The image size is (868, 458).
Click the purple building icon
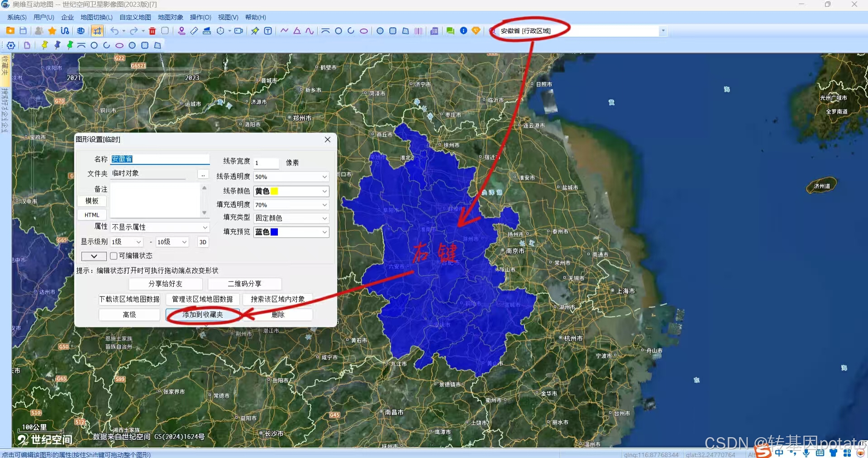(434, 31)
